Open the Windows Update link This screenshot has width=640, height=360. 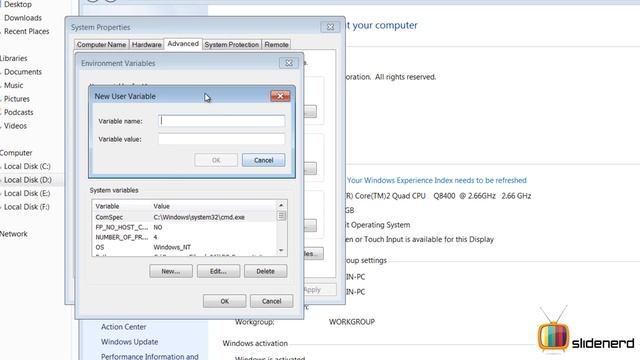click(129, 342)
